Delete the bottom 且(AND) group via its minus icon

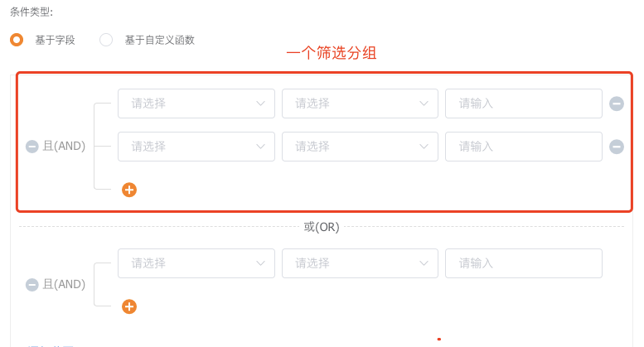32,285
